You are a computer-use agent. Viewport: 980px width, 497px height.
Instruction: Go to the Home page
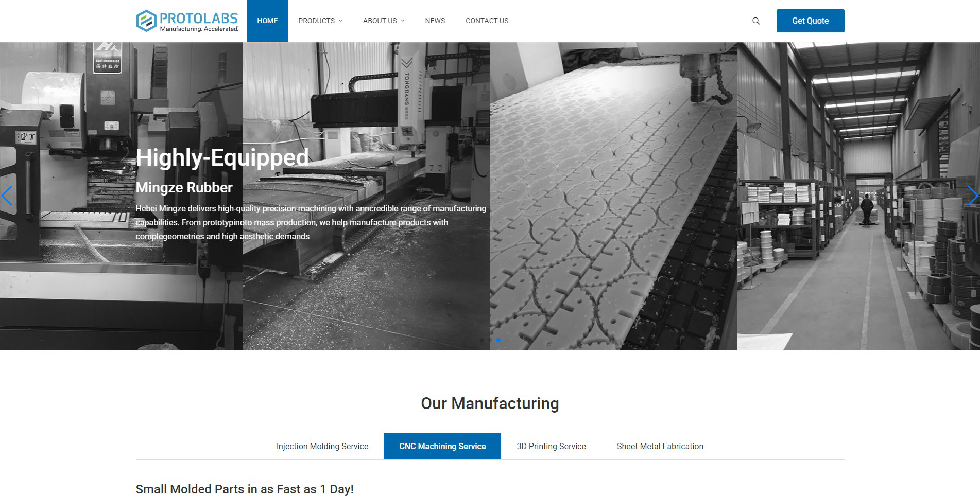coord(267,21)
